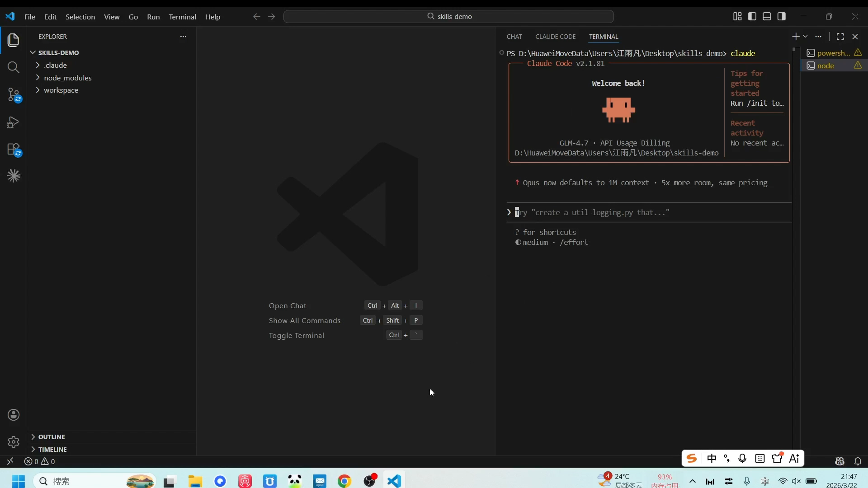Click the errors and warnings status indicator

pos(40,461)
